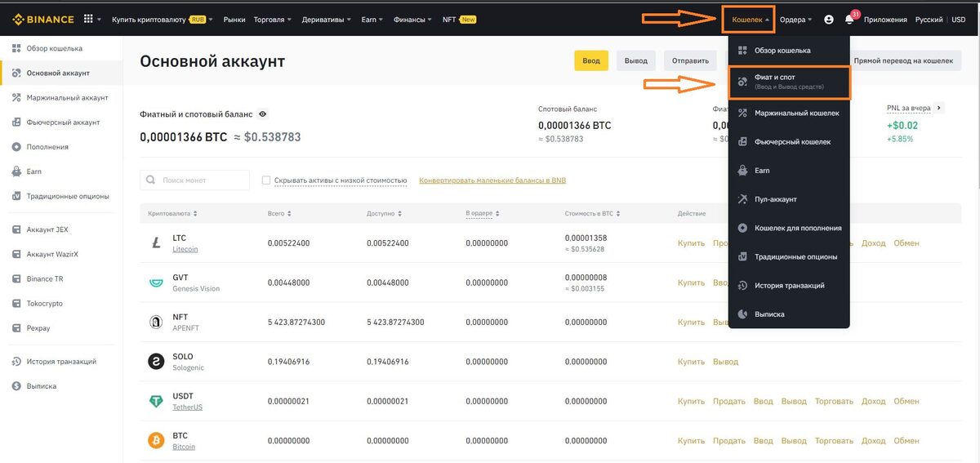The image size is (980, 463).
Task: Open the notifications bell icon
Action: [x=849, y=20]
